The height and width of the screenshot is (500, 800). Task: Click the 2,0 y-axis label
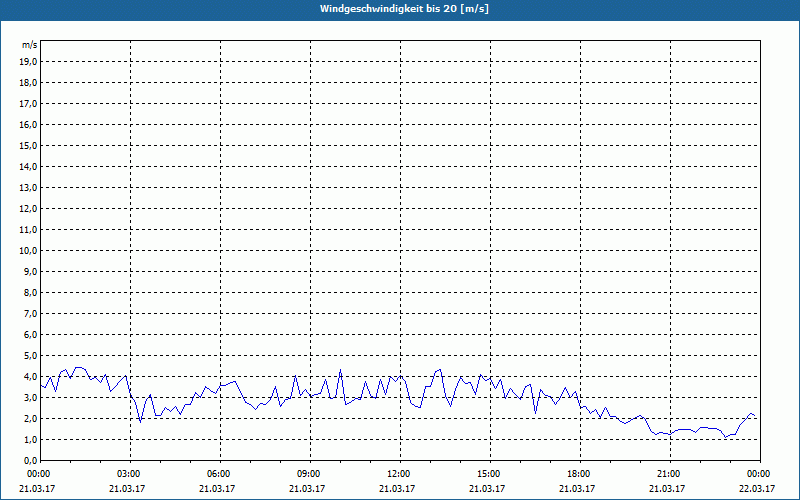coord(30,418)
